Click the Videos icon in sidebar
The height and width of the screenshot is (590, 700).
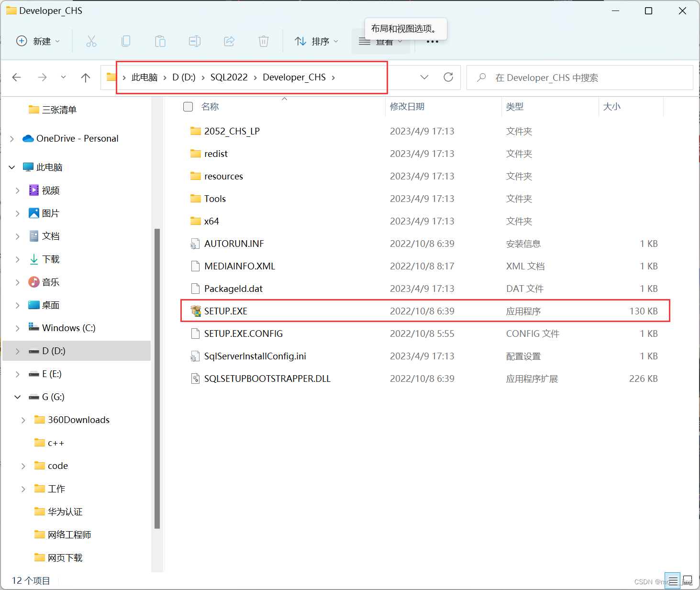tap(34, 190)
